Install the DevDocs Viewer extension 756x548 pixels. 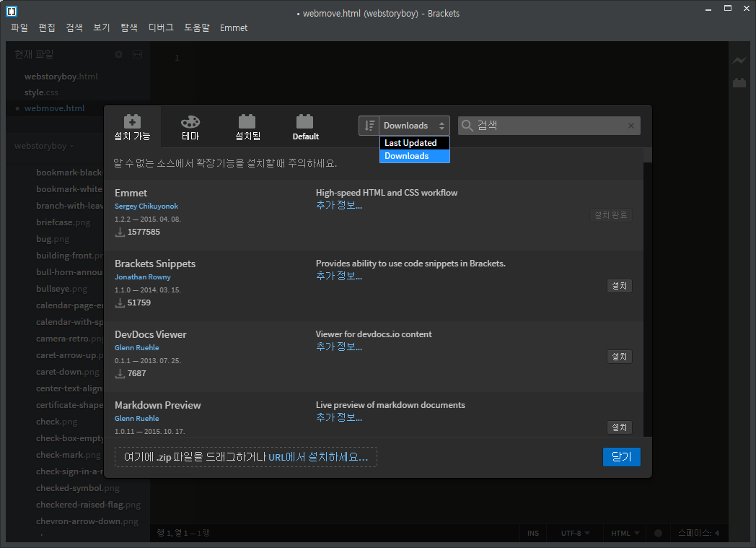point(620,357)
